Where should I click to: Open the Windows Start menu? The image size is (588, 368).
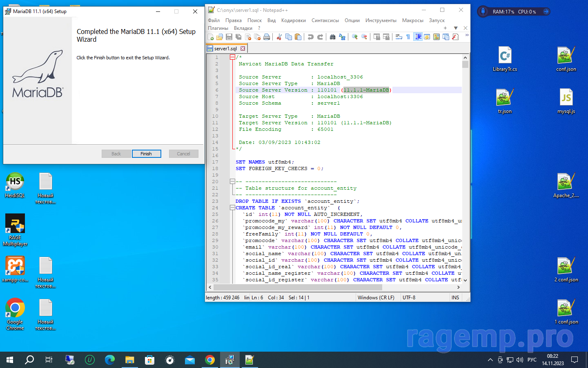pos(10,360)
